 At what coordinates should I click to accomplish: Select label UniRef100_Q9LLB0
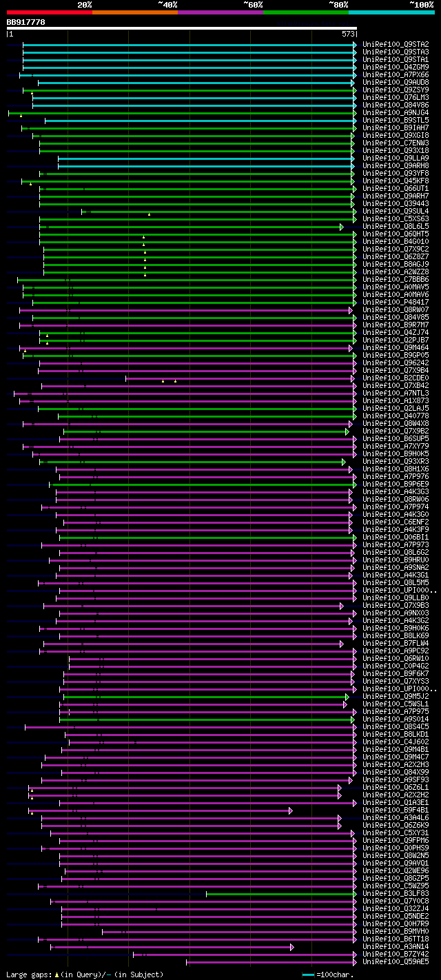(x=396, y=598)
